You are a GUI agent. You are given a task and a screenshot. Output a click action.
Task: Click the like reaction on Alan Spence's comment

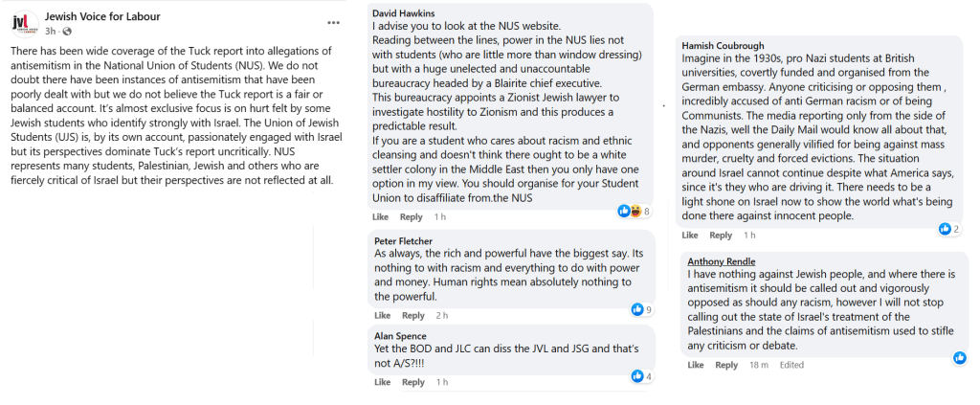point(637,376)
